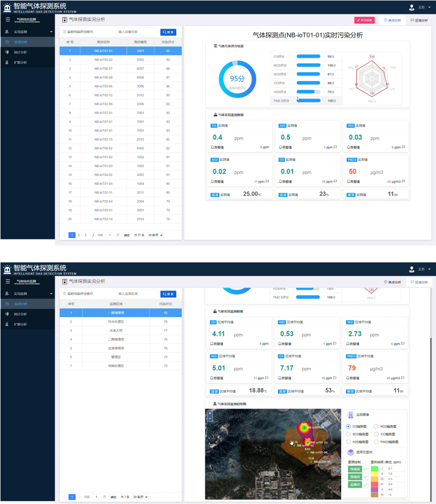Select the 污水处理区 row in region ranking
The height and width of the screenshot is (504, 436).
pyautogui.click(x=121, y=322)
